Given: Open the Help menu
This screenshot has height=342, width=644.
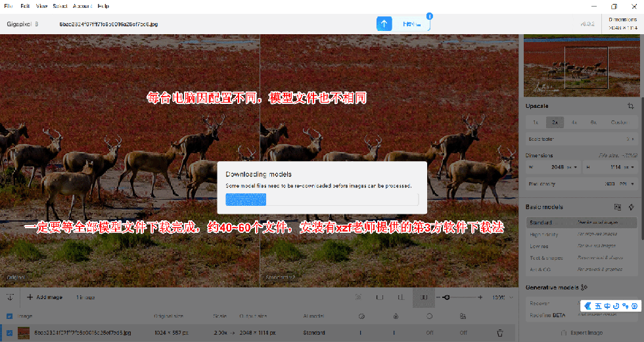Looking at the screenshot, I should (103, 6).
